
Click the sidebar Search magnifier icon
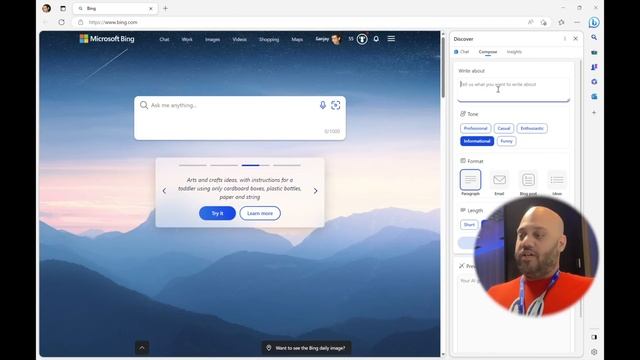pyautogui.click(x=594, y=37)
